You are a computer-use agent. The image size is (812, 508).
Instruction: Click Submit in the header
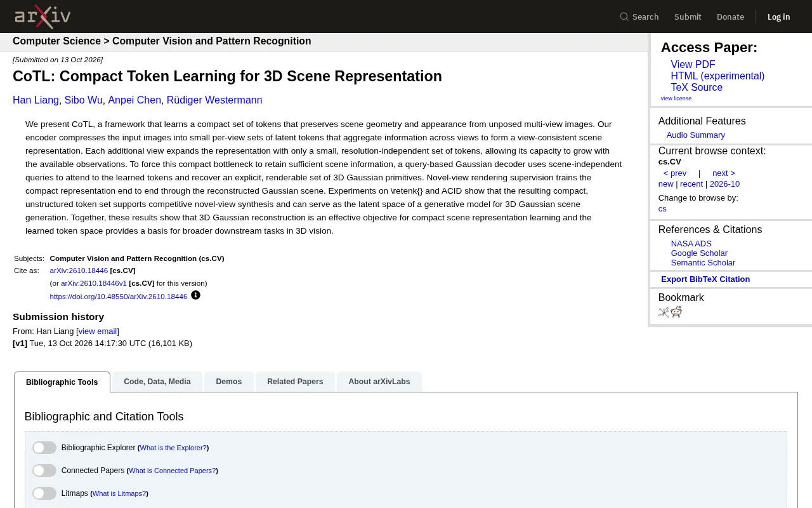(x=688, y=17)
